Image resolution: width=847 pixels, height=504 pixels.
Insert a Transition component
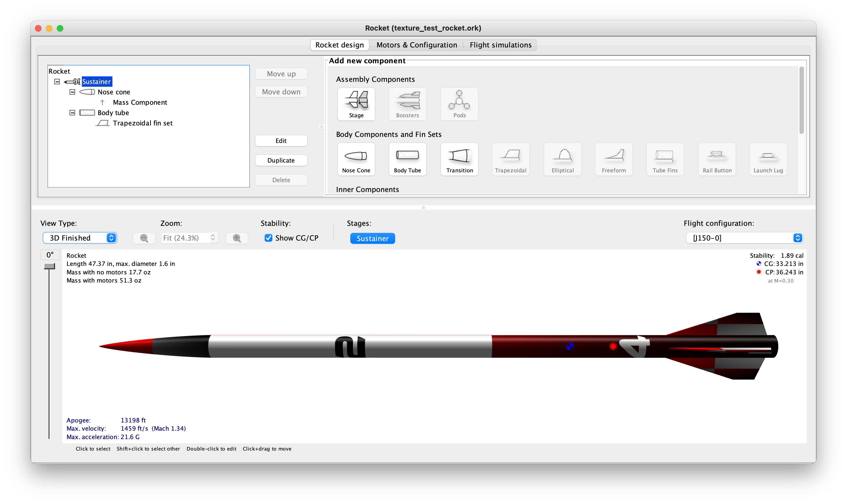coord(459,160)
